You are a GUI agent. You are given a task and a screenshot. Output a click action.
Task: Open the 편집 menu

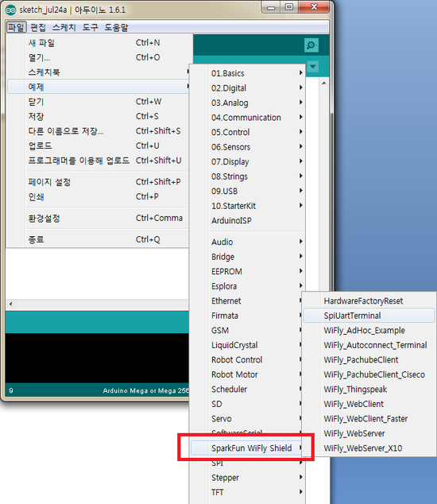(38, 27)
